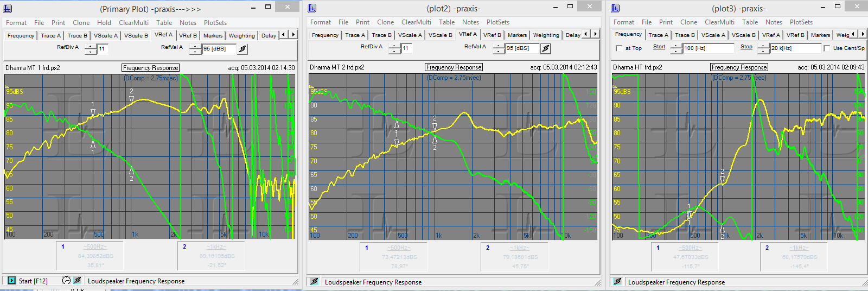Click lightning icon in plot3 status bar

(x=617, y=281)
